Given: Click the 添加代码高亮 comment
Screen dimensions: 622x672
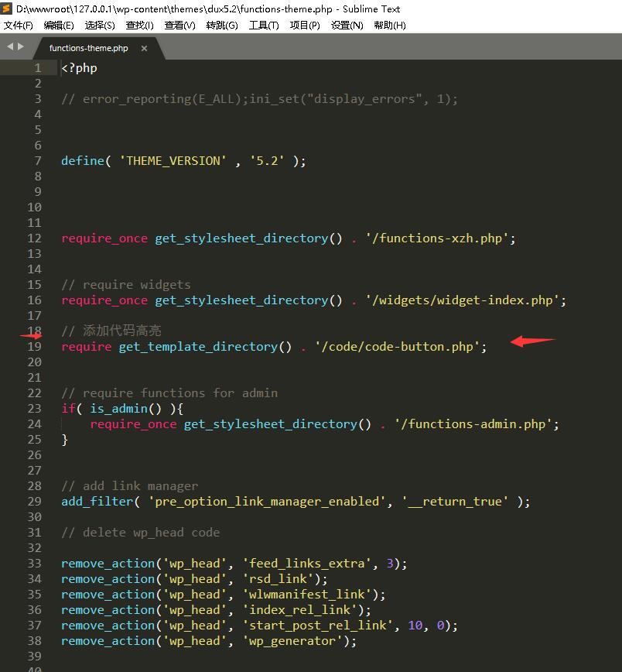Looking at the screenshot, I should tap(111, 331).
